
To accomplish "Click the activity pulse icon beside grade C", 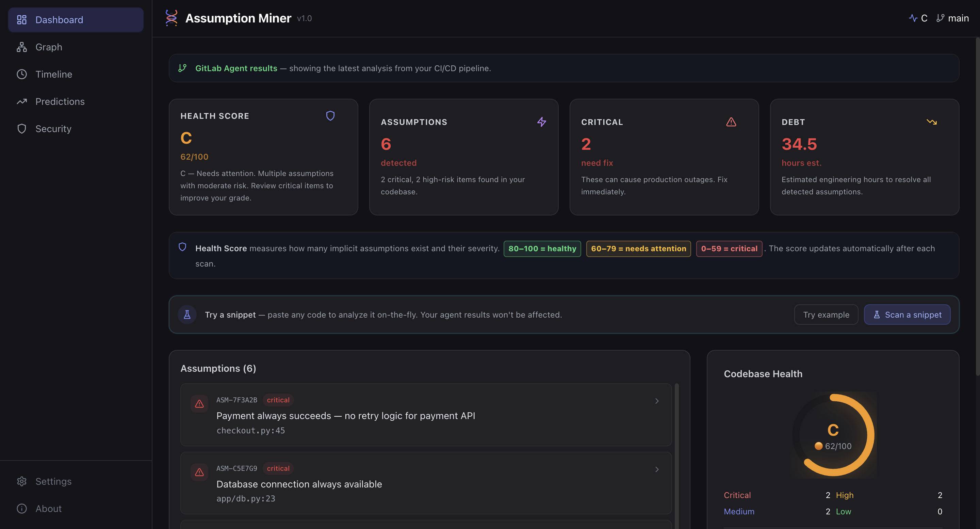I will pos(913,18).
